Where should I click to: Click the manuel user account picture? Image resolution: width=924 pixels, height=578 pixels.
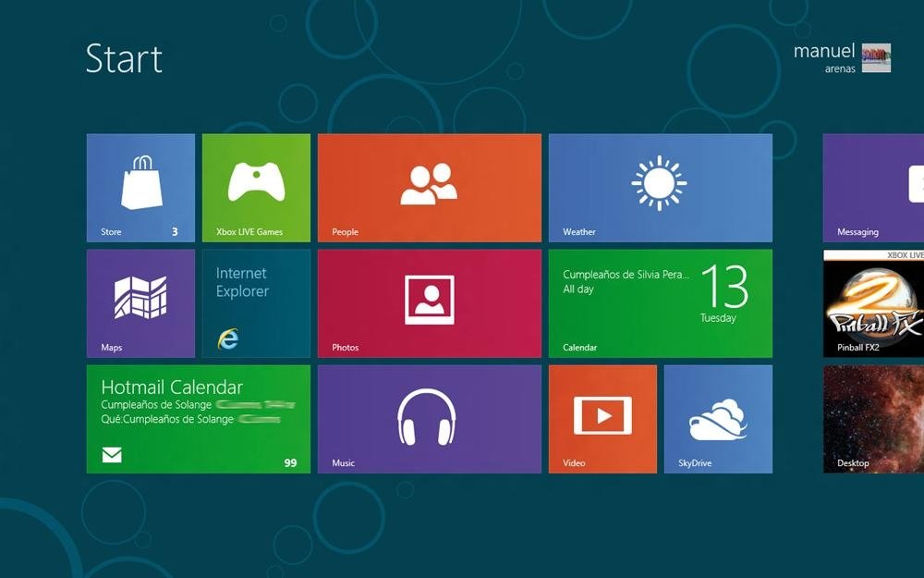876,57
